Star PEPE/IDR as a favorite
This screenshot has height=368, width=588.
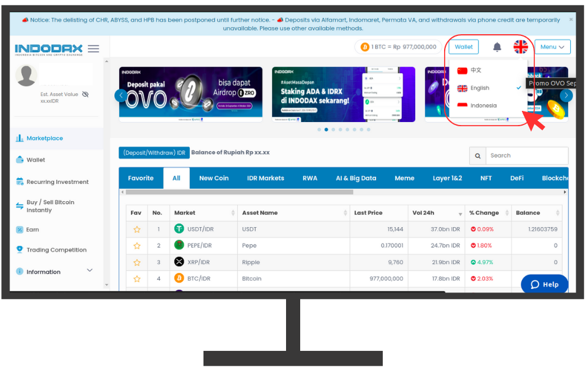coord(137,245)
